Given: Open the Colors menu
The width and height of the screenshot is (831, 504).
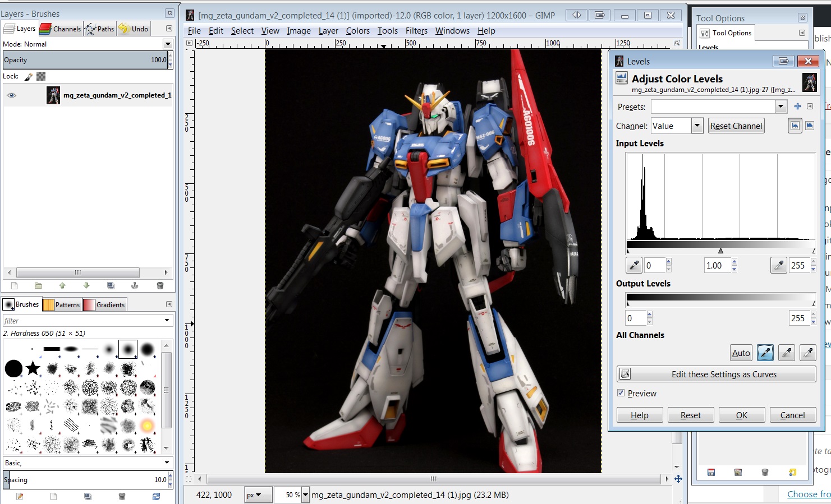Looking at the screenshot, I should tap(357, 31).
